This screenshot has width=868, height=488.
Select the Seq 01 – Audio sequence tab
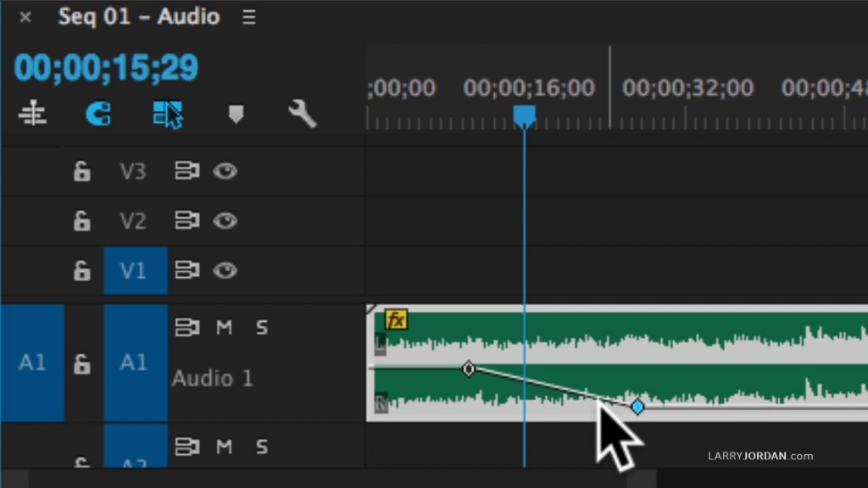pyautogui.click(x=139, y=17)
